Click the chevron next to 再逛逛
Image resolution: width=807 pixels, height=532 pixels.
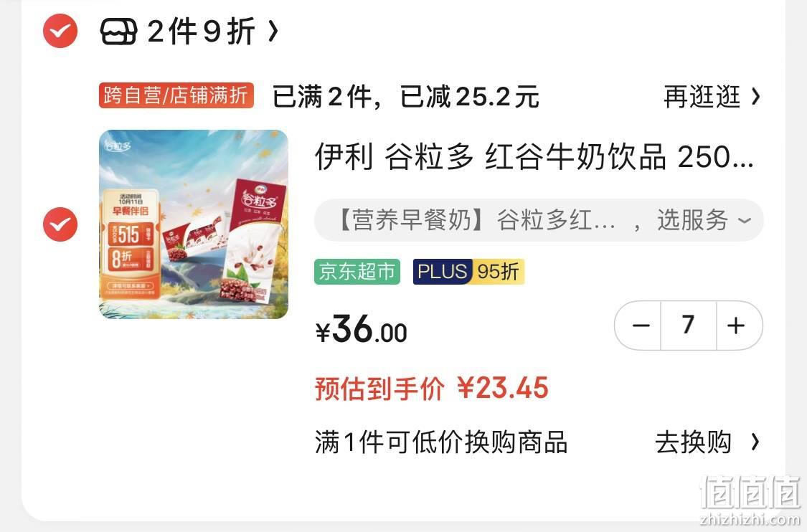[755, 96]
